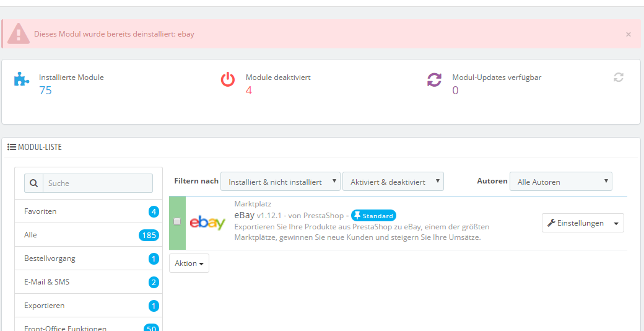Image resolution: width=644 pixels, height=331 pixels.
Task: Select the Favoriten category
Action: 89,211
